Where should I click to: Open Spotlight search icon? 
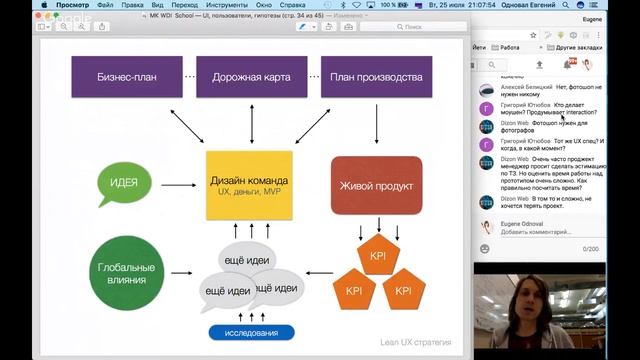pyautogui.click(x=565, y=5)
